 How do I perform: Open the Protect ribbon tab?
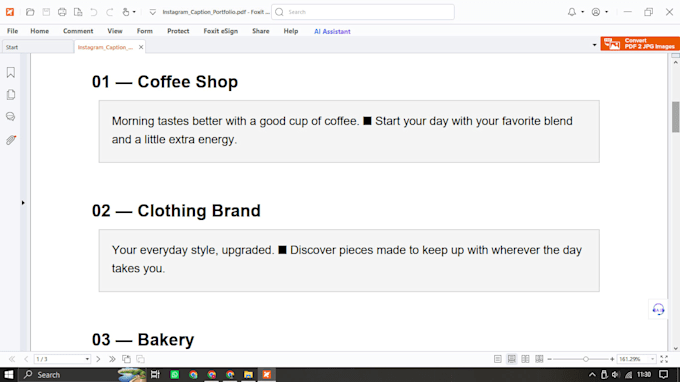pos(178,31)
